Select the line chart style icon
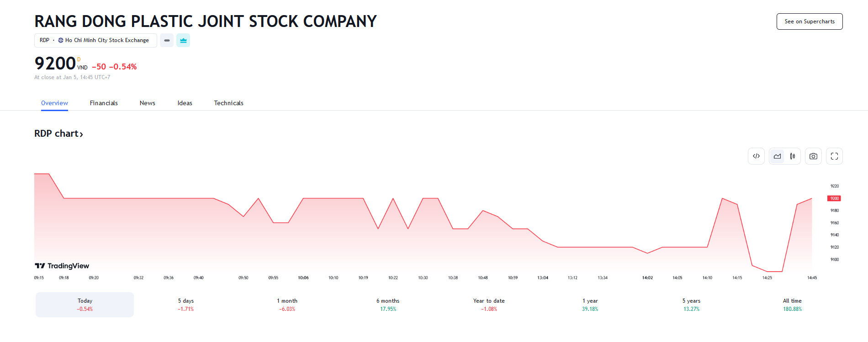Image resolution: width=868 pixels, height=342 pixels. point(777,156)
